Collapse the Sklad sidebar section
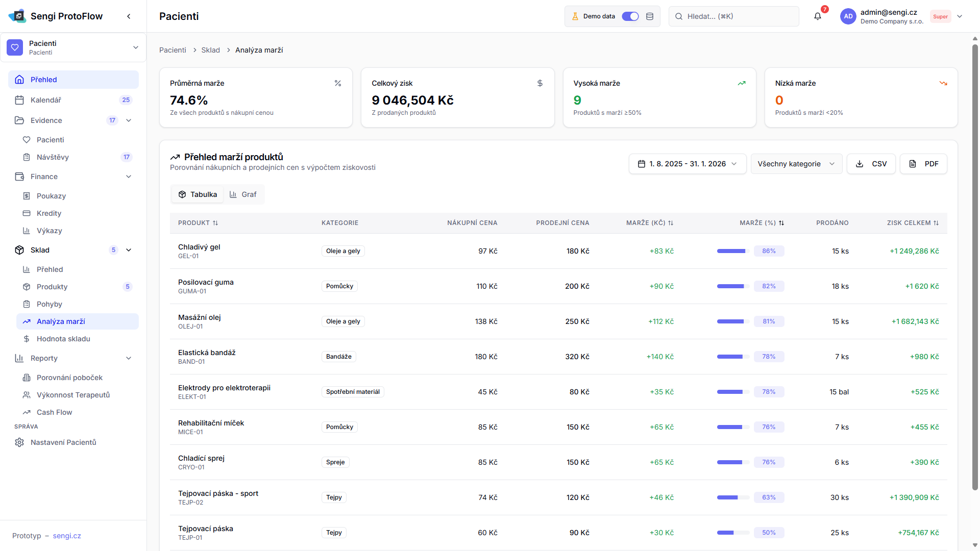Viewport: 980px width, 551px height. point(129,250)
